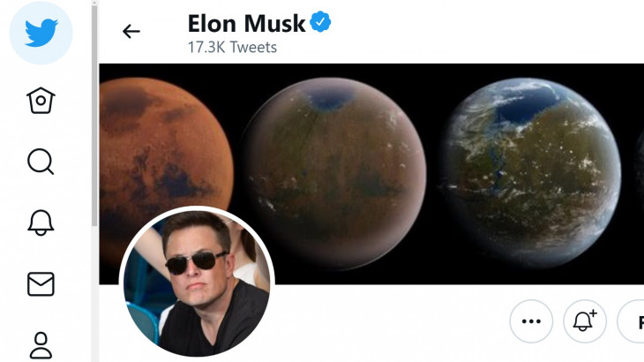Open the three-dots more options button
This screenshot has height=362, width=644.
click(531, 321)
